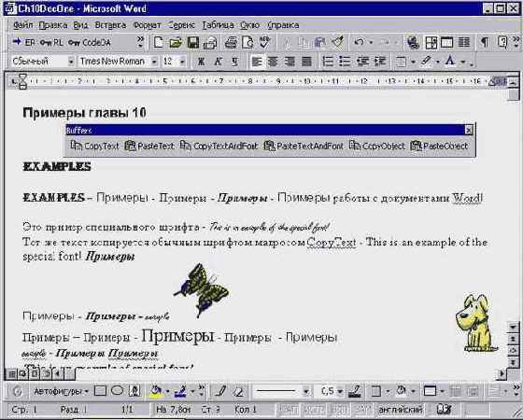Screen dimensions: 523x420
Task: Click the numbered list icon
Action: coord(328,61)
